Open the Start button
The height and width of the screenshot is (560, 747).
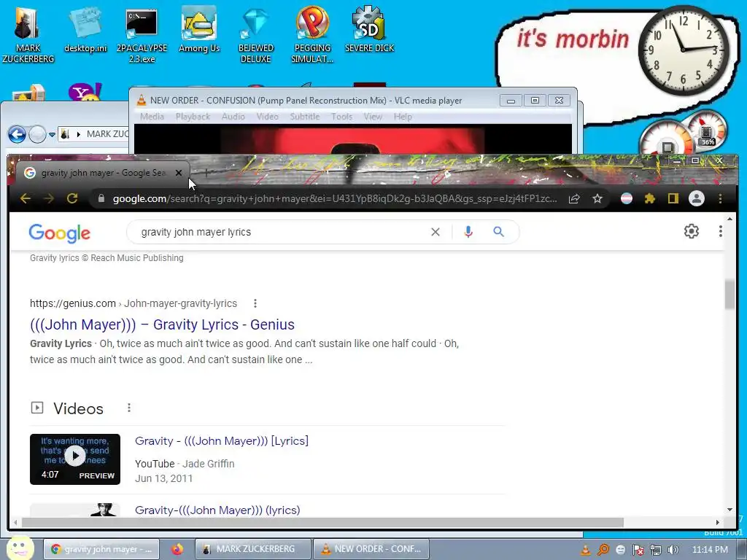point(19,548)
